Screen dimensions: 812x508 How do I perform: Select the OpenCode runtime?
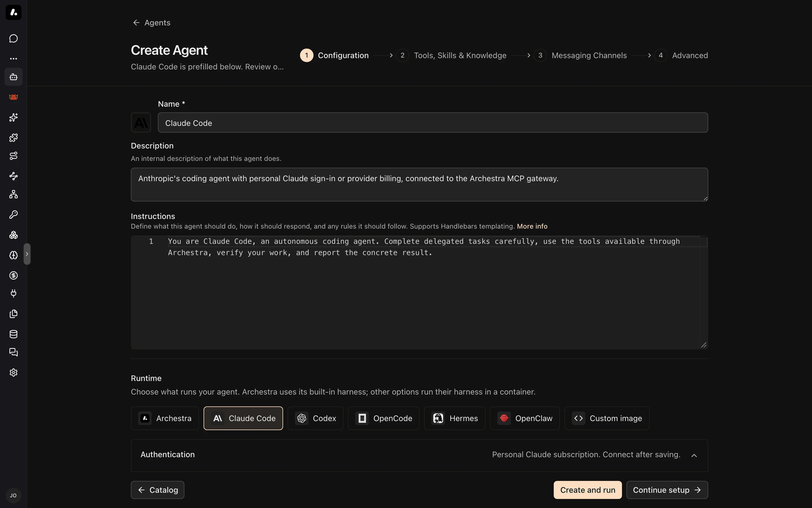(383, 418)
